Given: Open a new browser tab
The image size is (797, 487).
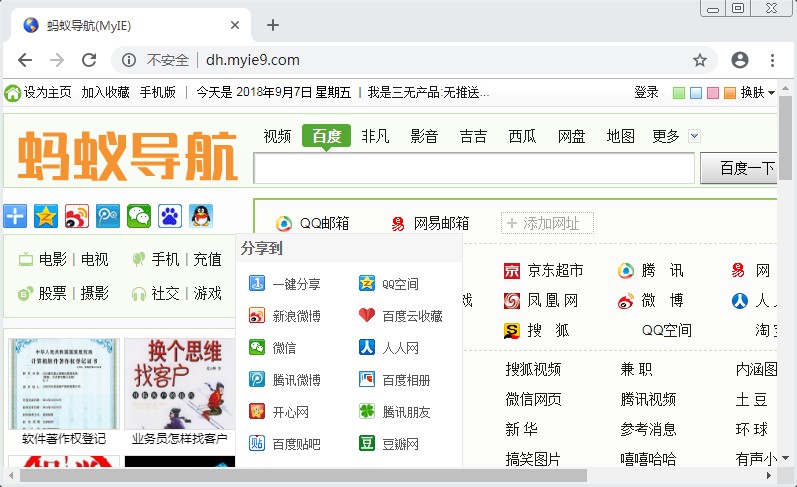Looking at the screenshot, I should [273, 25].
